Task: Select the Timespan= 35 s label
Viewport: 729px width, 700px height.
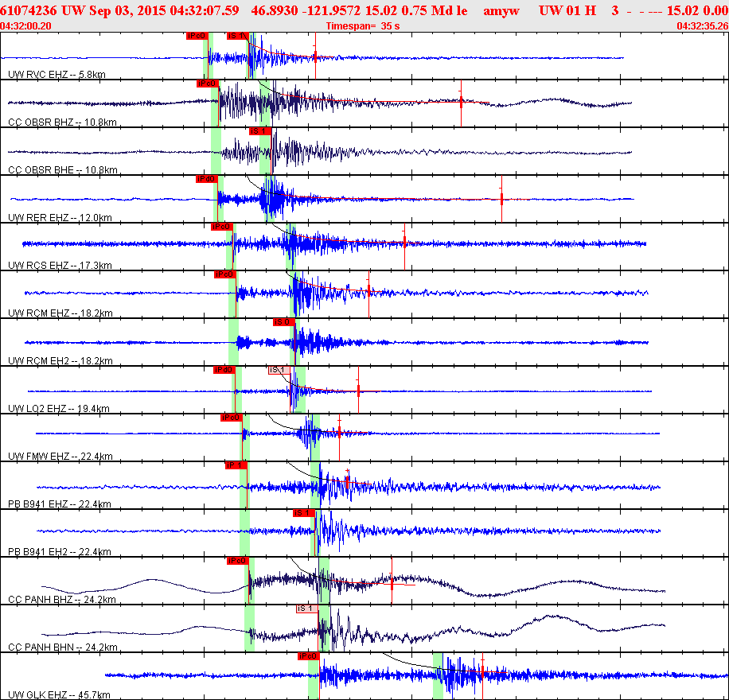Action: click(363, 25)
